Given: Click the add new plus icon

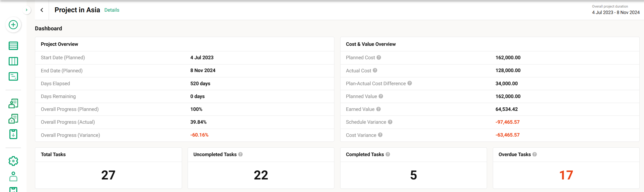Looking at the screenshot, I should coord(13,25).
